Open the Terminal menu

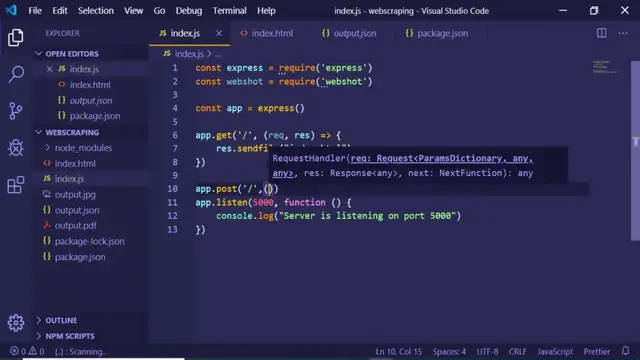pyautogui.click(x=229, y=11)
